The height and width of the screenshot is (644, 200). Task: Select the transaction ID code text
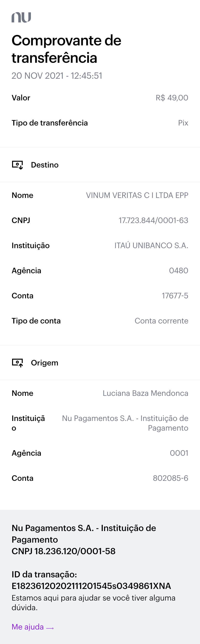pos(91,586)
